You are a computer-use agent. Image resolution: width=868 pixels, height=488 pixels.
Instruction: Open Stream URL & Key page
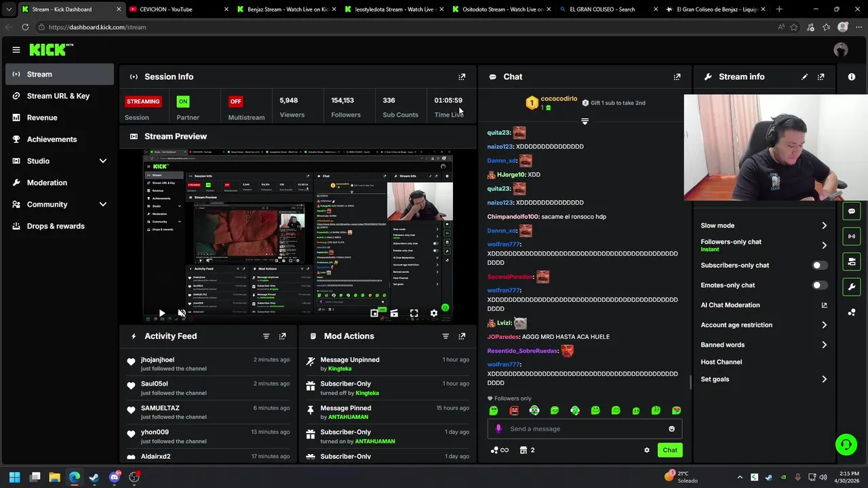tap(60, 96)
